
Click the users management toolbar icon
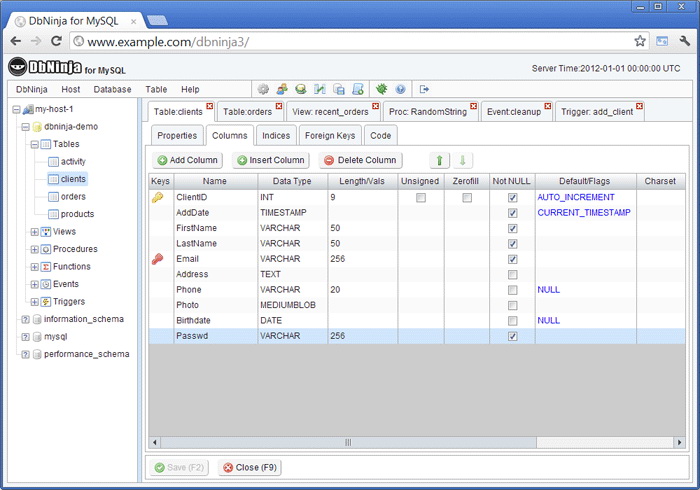(x=283, y=89)
